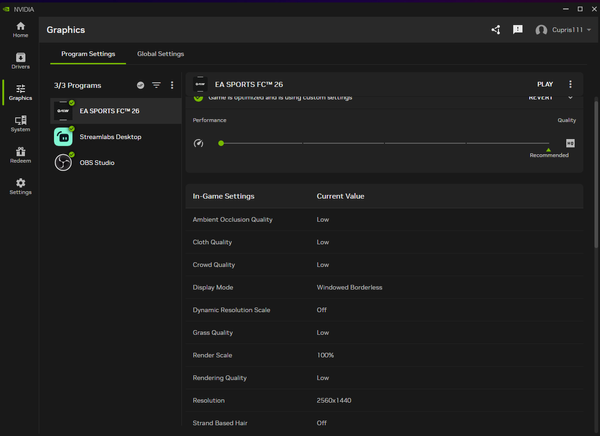
Task: Select the Program Settings tab
Action: point(88,54)
